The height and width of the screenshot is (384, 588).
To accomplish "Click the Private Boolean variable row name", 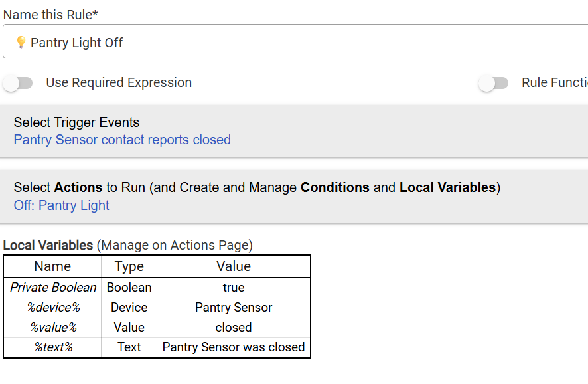I will [x=53, y=288].
